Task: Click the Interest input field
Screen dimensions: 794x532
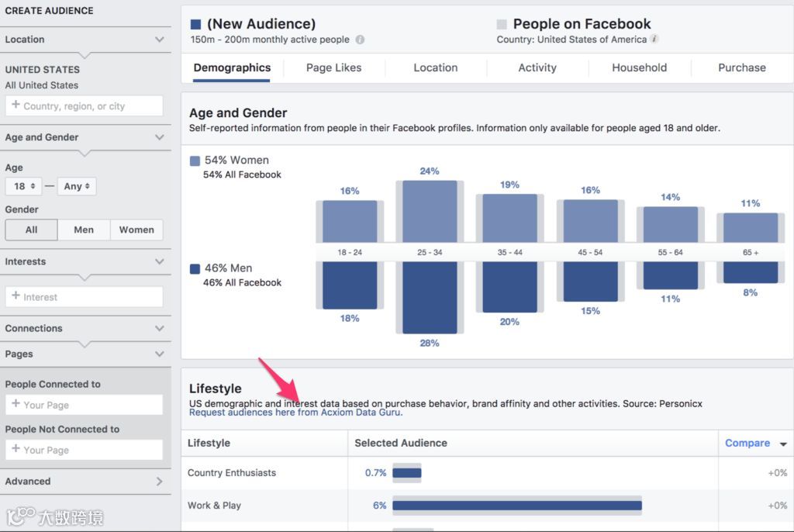Action: [x=84, y=296]
